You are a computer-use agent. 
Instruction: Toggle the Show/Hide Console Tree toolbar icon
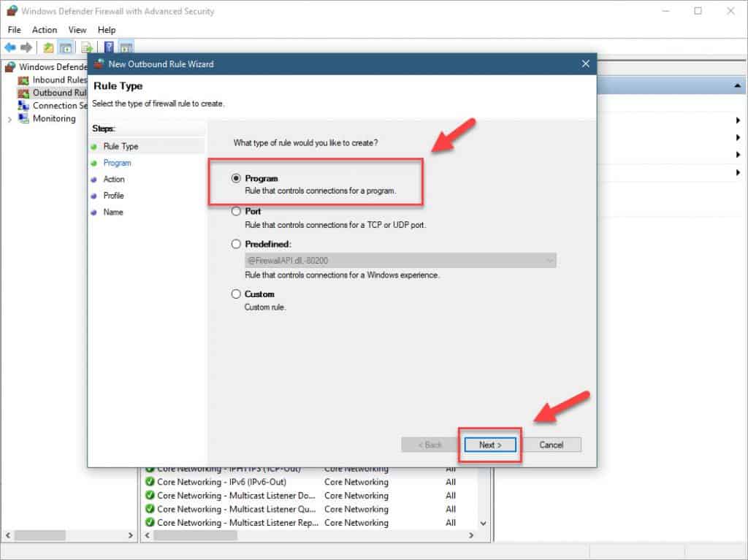(x=66, y=47)
